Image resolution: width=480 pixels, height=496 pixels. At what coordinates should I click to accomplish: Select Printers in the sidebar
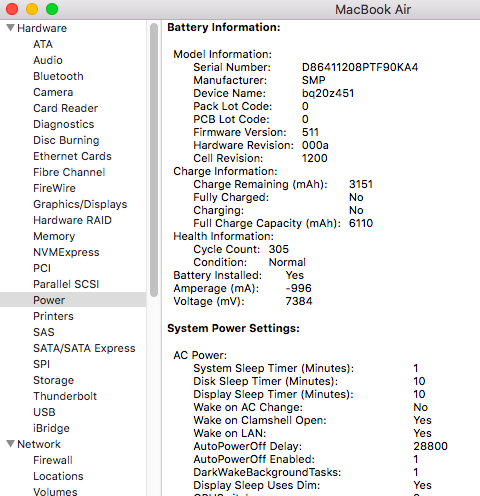[x=53, y=316]
